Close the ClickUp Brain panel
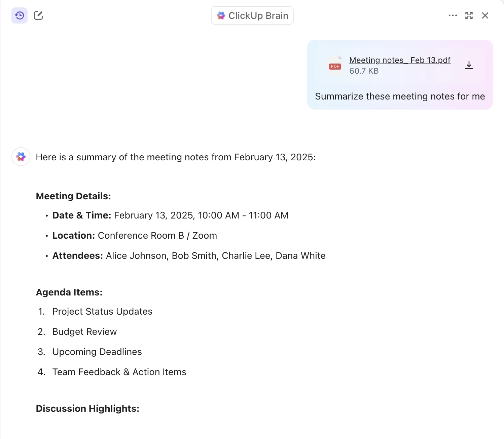This screenshot has width=504, height=439. click(x=485, y=15)
